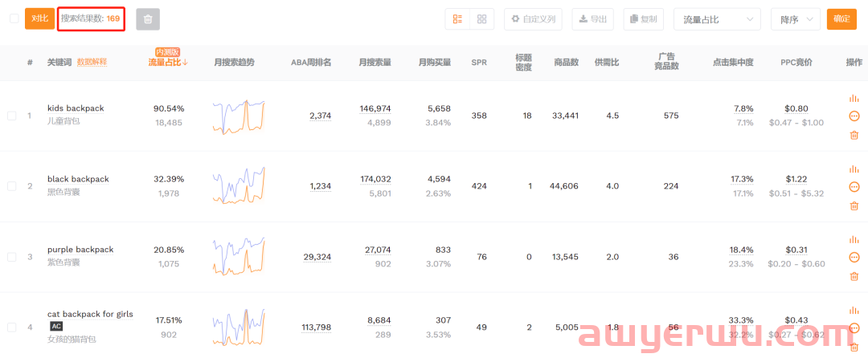868x362 pixels.
Task: Switch to list view layout icon
Action: (457, 19)
